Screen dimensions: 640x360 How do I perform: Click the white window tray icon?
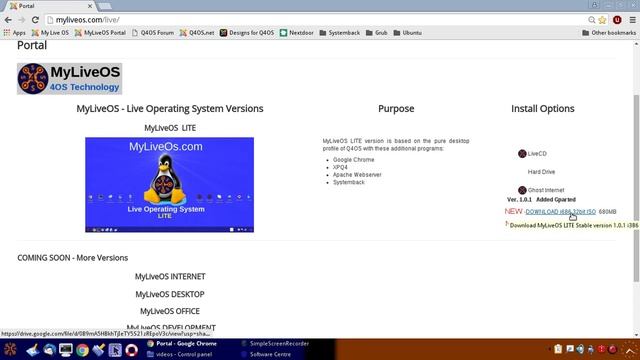click(570, 349)
